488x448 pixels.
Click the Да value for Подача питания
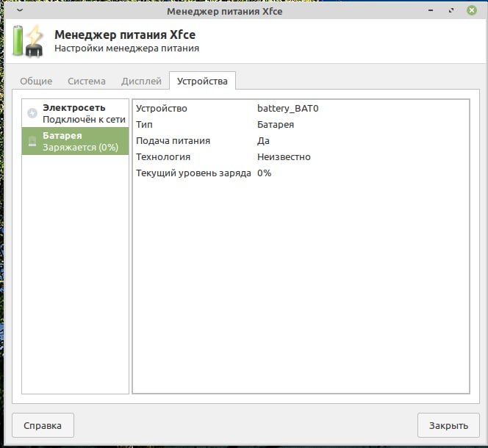[x=263, y=141]
